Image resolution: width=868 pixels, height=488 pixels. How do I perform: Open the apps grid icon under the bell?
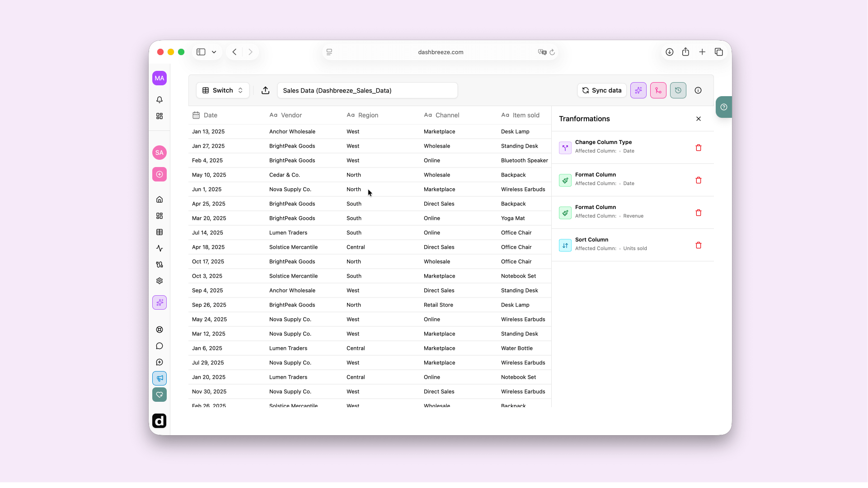tap(160, 116)
